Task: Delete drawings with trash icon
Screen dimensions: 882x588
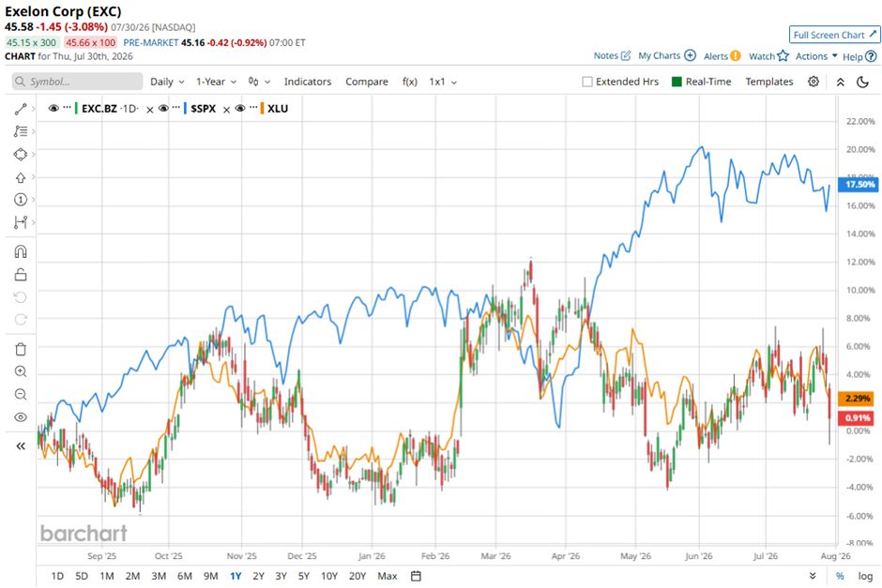Action: [x=21, y=349]
